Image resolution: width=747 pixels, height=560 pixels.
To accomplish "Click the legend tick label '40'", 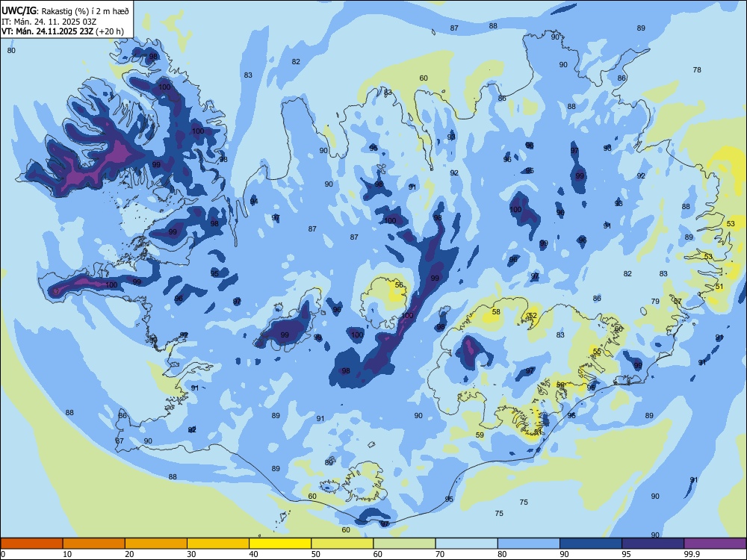I will tap(253, 554).
